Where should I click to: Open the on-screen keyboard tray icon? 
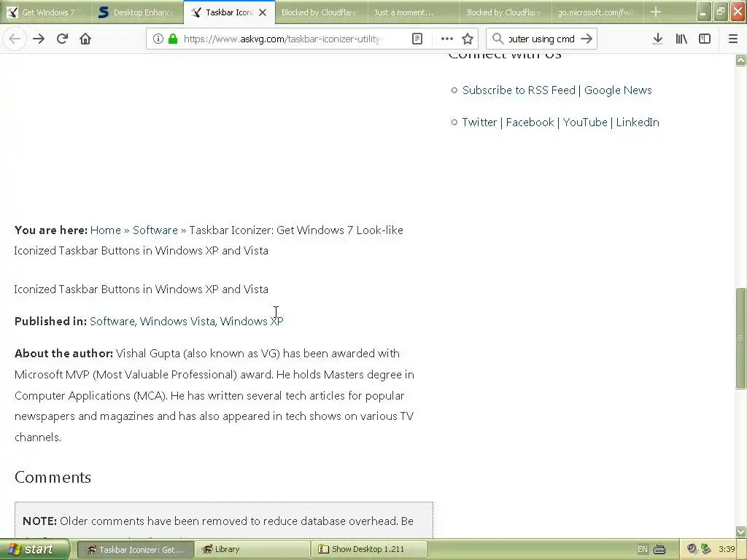point(659,550)
